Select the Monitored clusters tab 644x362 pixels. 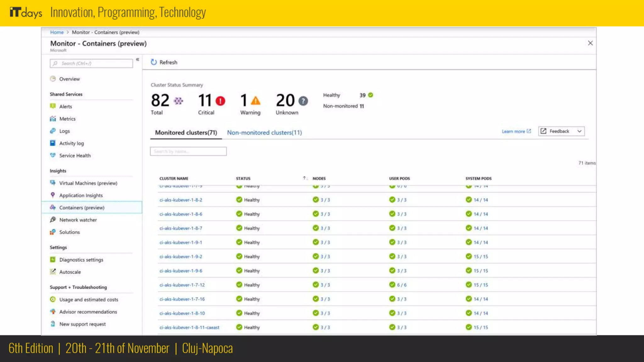[x=186, y=133]
